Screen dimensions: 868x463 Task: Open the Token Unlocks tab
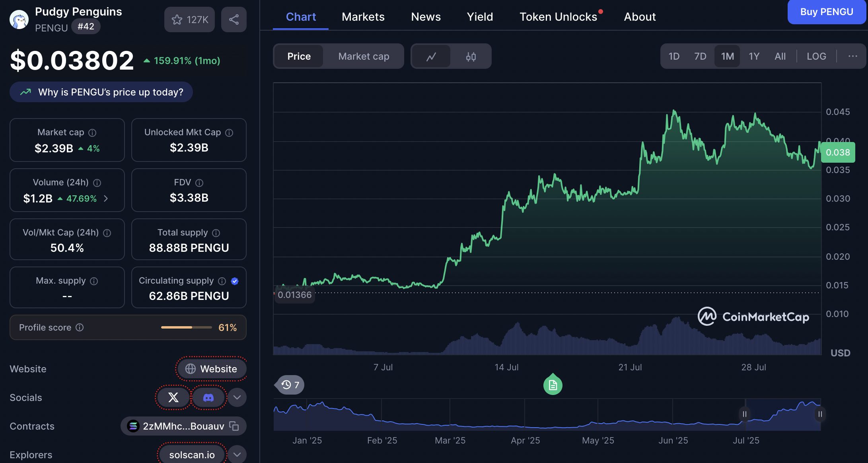(559, 17)
